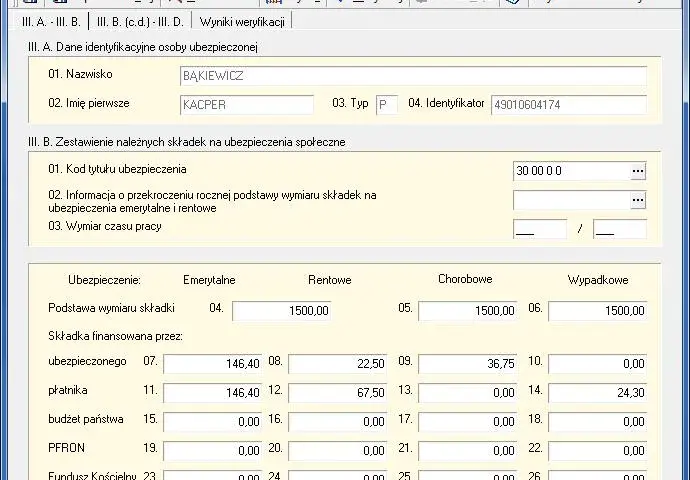Click the 'PFRON' row label
Image resolution: width=690 pixels, height=480 pixels.
tap(66, 448)
